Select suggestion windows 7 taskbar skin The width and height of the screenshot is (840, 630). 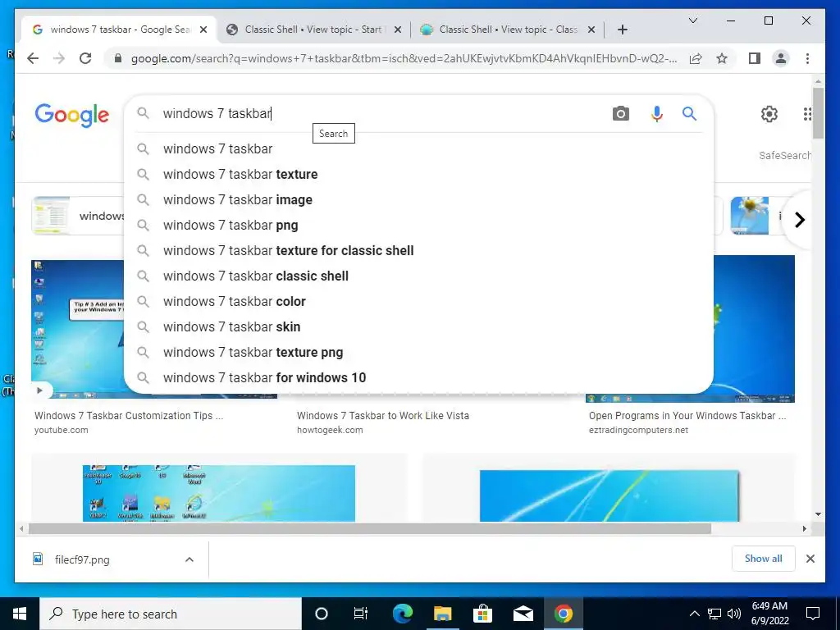(418, 326)
